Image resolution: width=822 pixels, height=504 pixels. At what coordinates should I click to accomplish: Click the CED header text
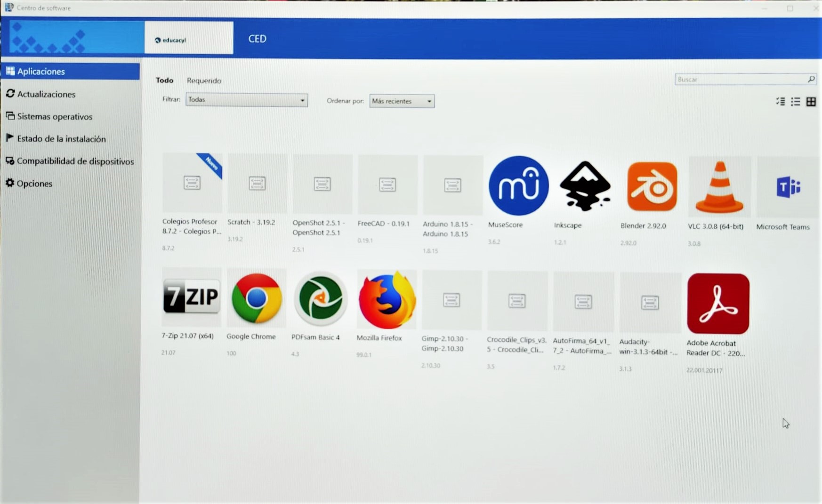pyautogui.click(x=257, y=39)
